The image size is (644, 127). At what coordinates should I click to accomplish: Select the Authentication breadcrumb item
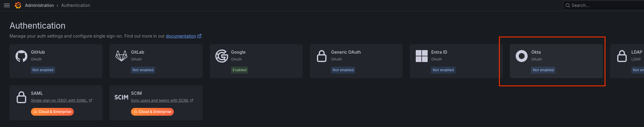point(76,5)
